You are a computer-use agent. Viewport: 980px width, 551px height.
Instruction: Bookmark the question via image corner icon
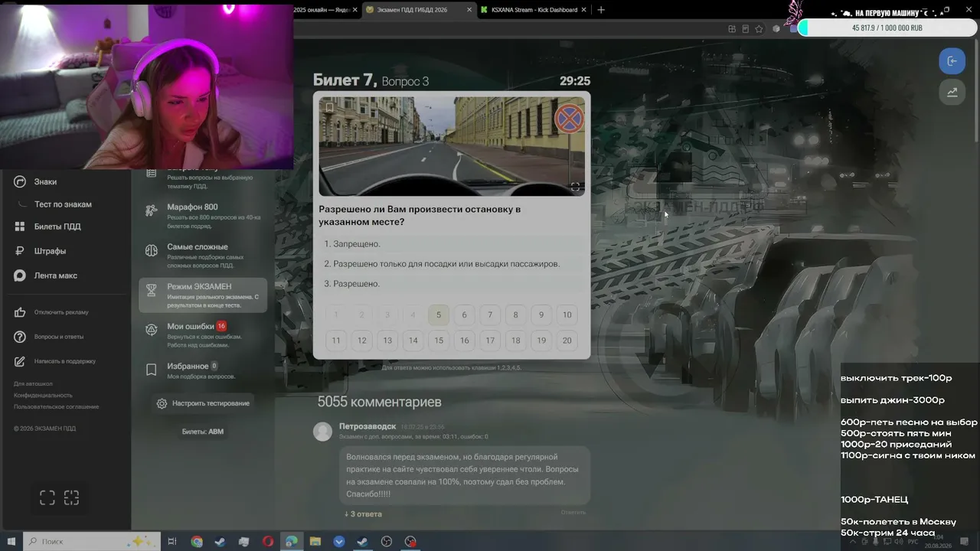[329, 107]
